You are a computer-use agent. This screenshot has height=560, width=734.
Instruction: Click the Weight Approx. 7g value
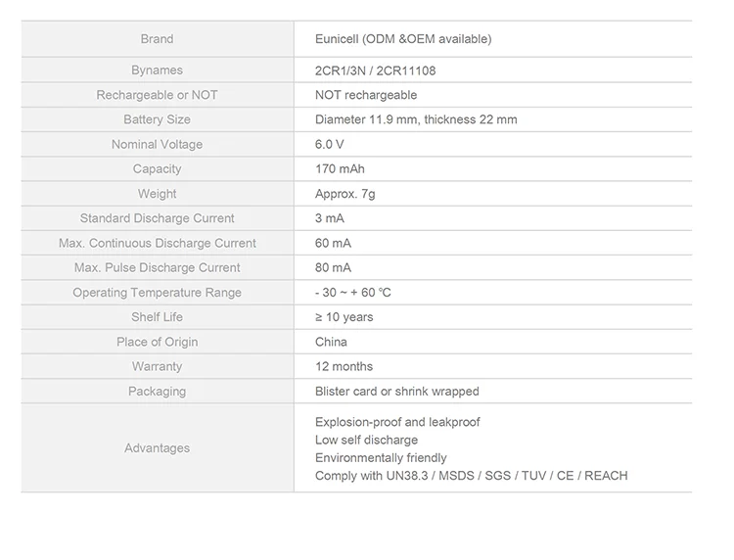coord(345,194)
